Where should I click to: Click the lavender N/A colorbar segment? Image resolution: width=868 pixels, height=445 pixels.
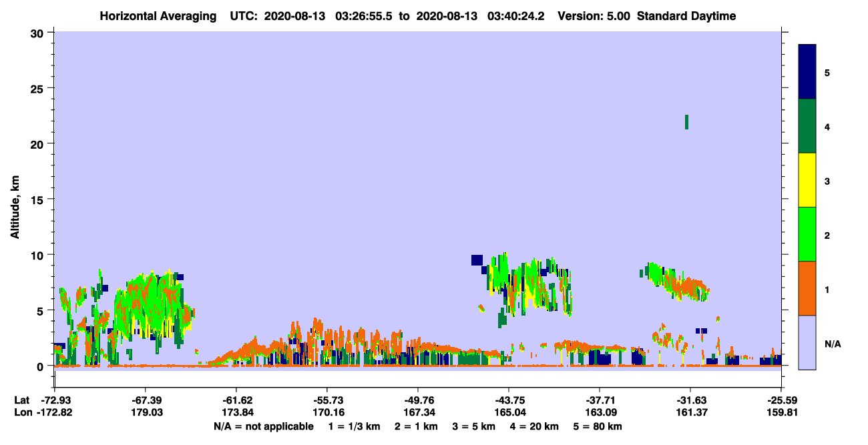[807, 342]
